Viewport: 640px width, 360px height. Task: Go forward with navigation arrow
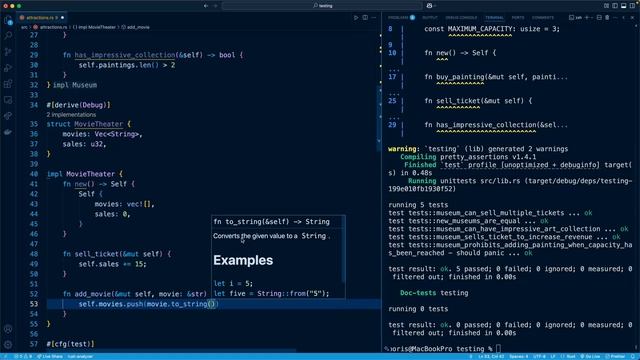[216, 6]
